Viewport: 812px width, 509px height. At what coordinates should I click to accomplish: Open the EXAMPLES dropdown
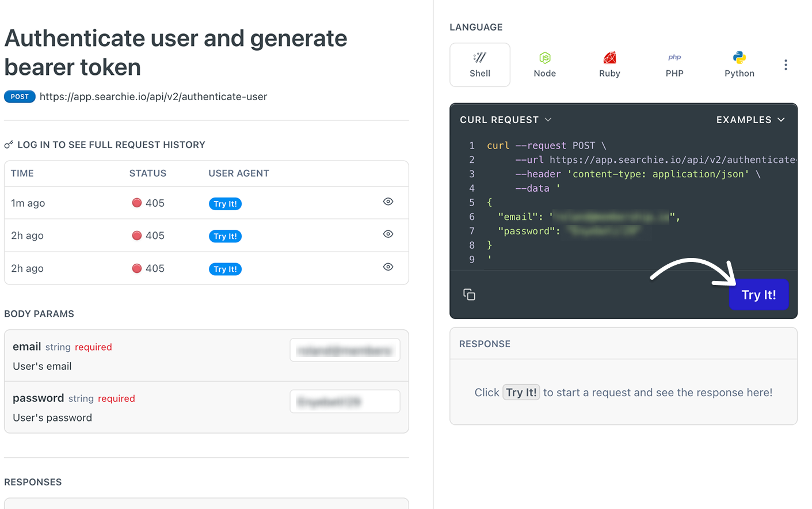point(751,120)
